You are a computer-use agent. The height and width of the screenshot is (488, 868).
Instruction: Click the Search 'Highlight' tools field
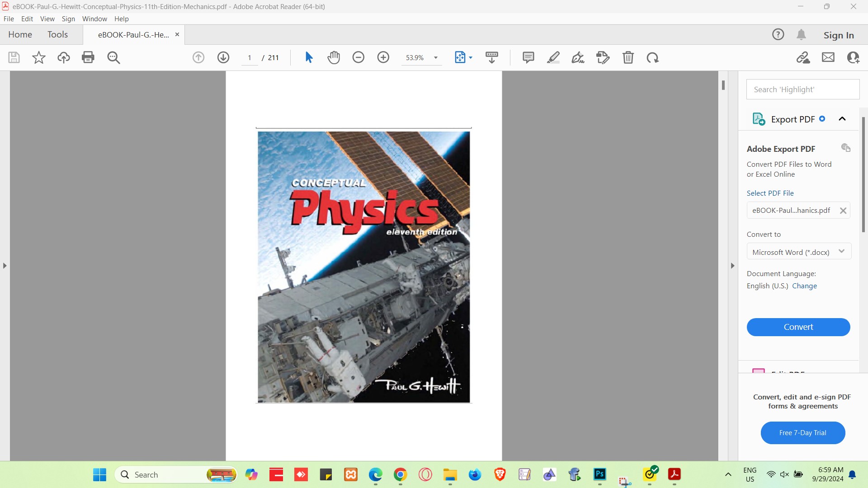pyautogui.click(x=803, y=89)
